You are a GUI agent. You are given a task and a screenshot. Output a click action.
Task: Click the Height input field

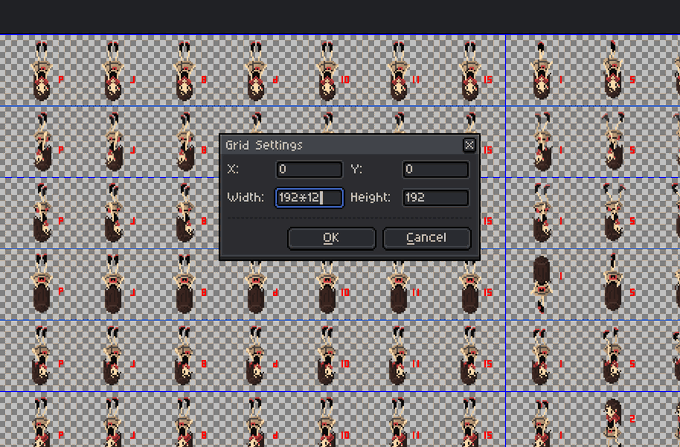tap(435, 198)
